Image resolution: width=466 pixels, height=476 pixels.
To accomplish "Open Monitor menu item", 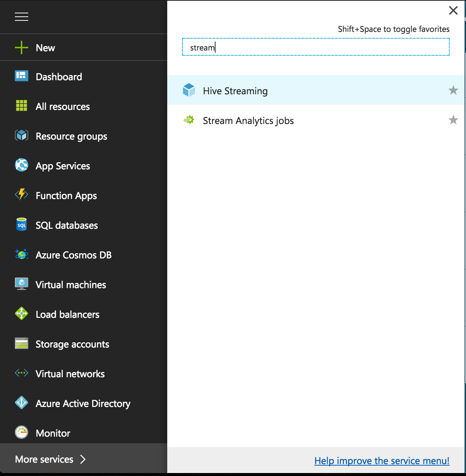I will (x=53, y=433).
